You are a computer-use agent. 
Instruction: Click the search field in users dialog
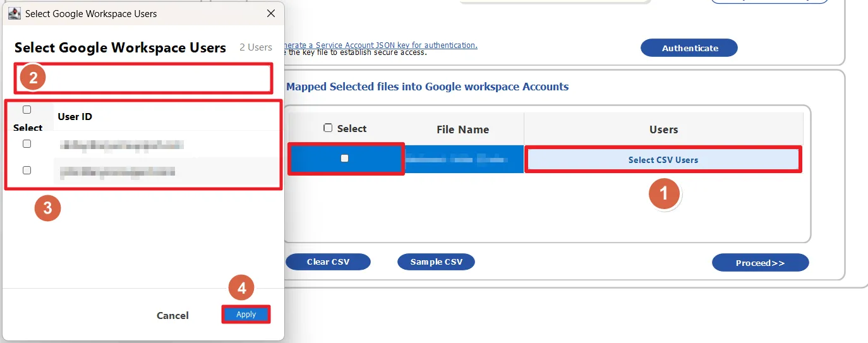click(x=143, y=78)
